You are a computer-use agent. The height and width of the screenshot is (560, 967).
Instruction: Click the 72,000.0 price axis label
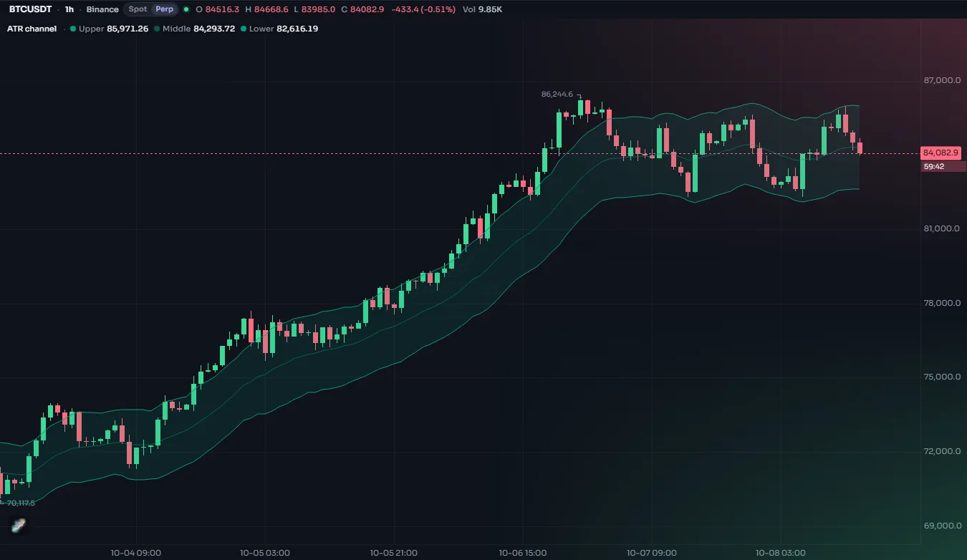click(943, 451)
